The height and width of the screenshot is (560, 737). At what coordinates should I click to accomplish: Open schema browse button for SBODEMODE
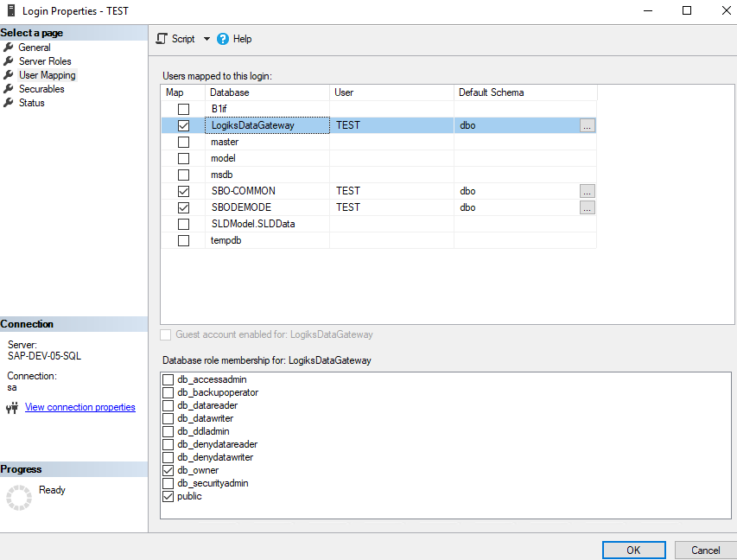(x=588, y=207)
